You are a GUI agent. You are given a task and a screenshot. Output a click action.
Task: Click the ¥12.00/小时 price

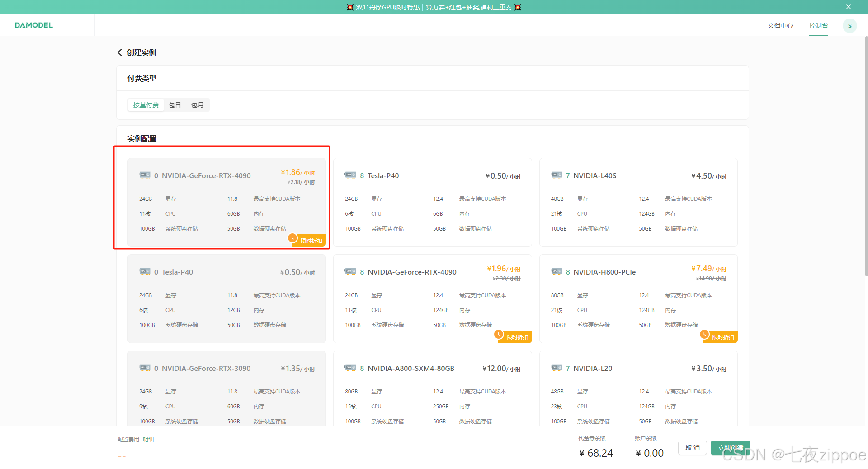[501, 369]
